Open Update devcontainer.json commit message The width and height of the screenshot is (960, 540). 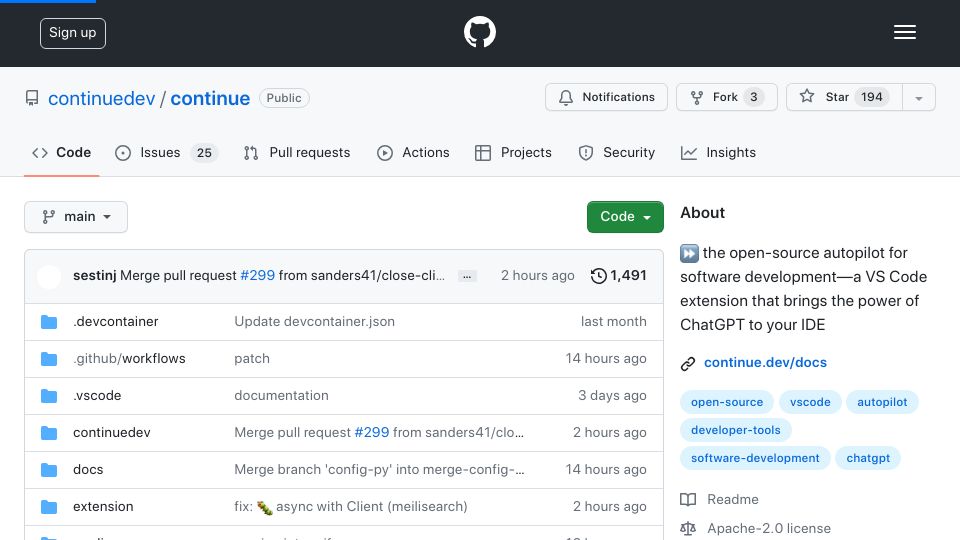[x=314, y=321]
